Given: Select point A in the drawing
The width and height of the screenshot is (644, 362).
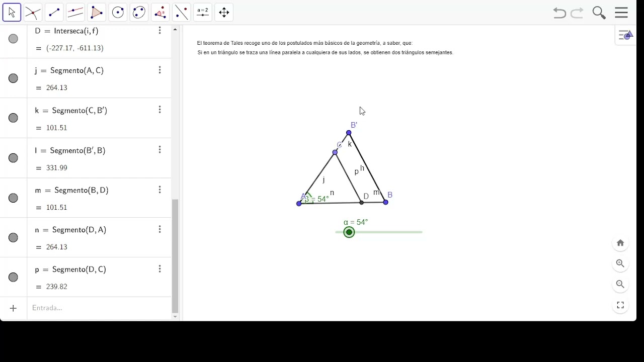Looking at the screenshot, I should 299,204.
